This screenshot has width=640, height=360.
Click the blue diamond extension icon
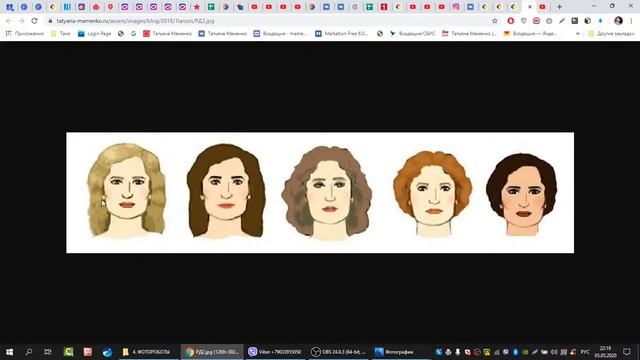click(x=600, y=21)
